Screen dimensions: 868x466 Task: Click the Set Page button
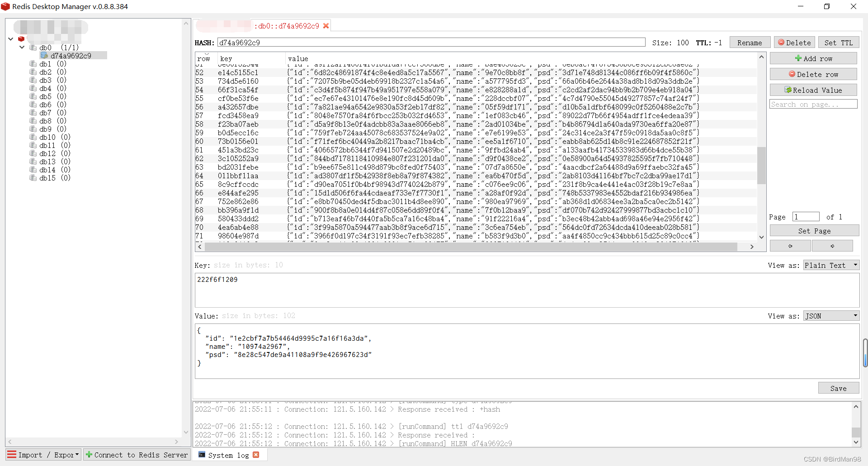pos(814,231)
